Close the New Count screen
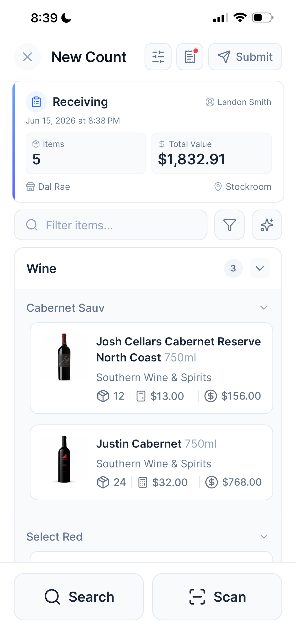296x644 pixels. pyautogui.click(x=27, y=57)
